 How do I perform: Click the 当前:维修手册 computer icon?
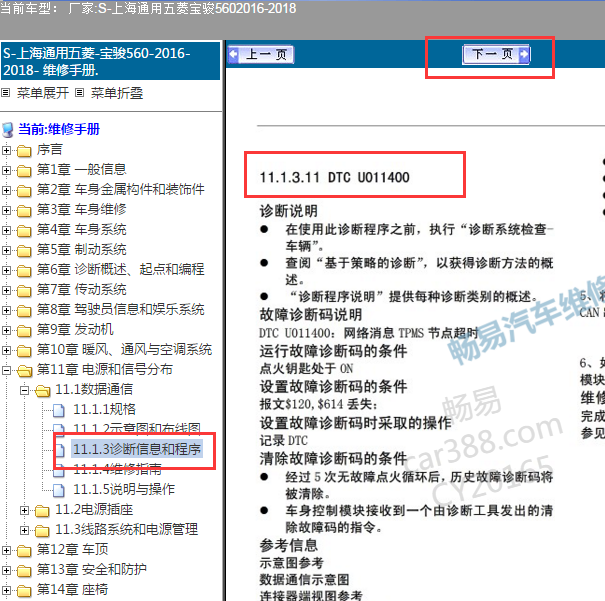pyautogui.click(x=8, y=130)
